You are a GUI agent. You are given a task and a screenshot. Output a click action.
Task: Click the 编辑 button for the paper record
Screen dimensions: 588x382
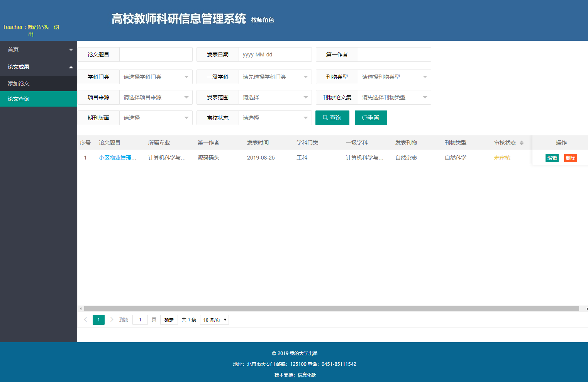(552, 158)
